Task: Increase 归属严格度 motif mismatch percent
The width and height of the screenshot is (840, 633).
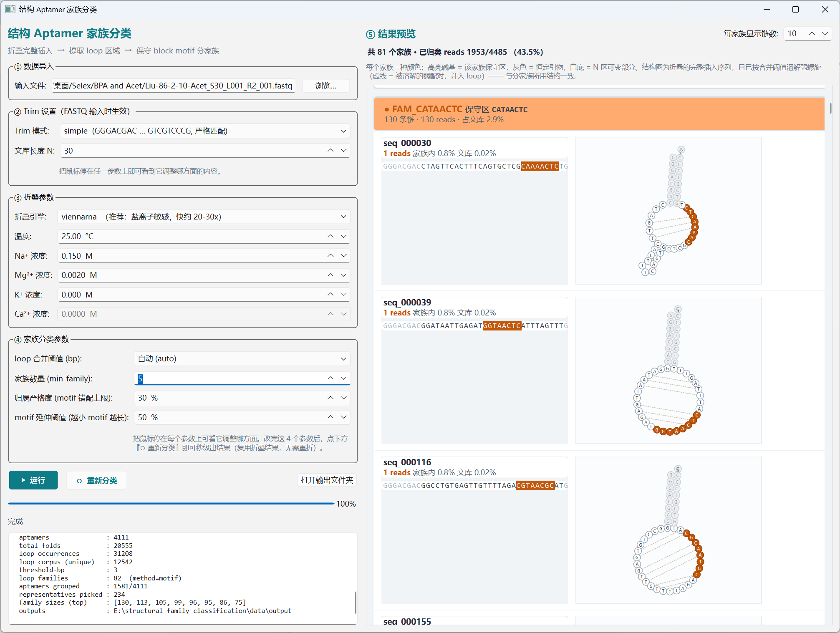Action: [330, 398]
